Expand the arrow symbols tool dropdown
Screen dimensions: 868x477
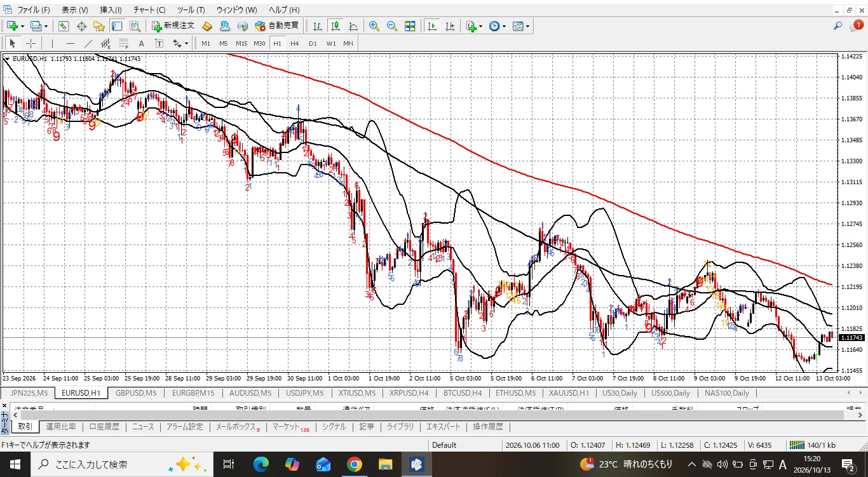pyautogui.click(x=186, y=43)
